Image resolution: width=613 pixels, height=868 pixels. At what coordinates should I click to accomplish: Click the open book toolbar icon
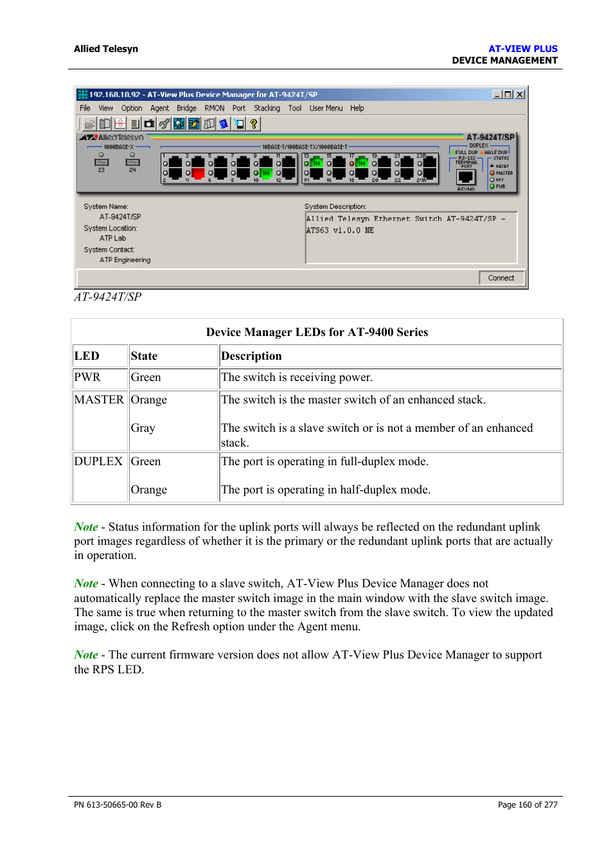pos(105,124)
